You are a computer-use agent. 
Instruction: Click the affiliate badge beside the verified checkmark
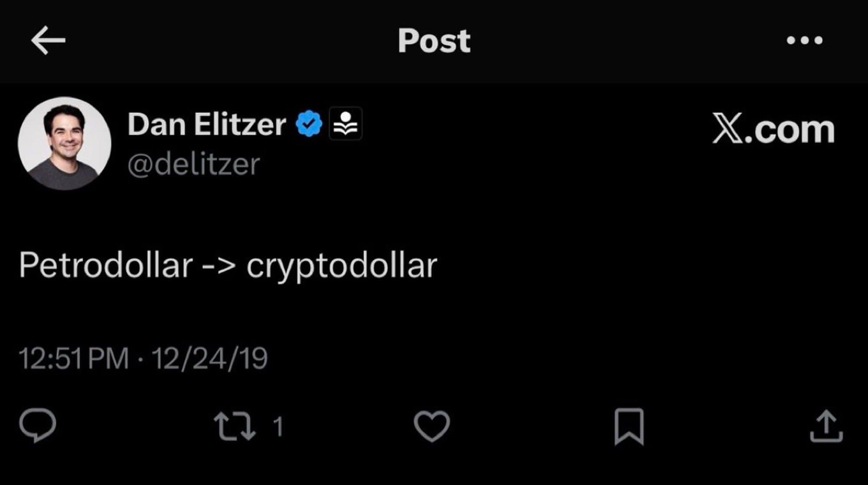click(344, 124)
